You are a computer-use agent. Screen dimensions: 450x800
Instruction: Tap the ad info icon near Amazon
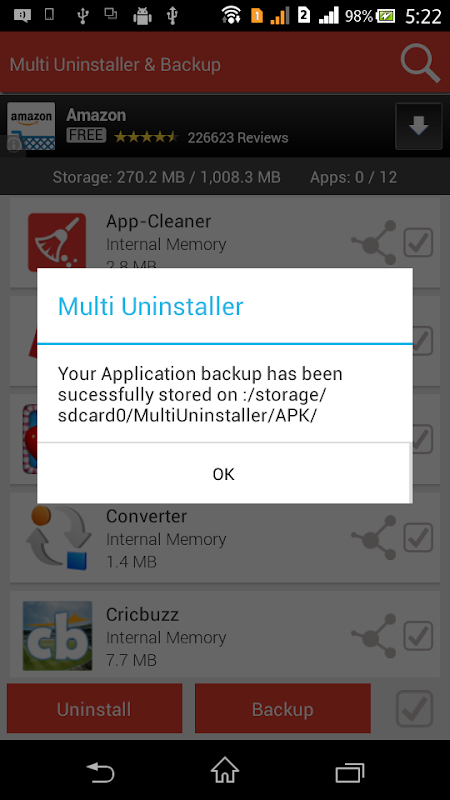pos(14,145)
